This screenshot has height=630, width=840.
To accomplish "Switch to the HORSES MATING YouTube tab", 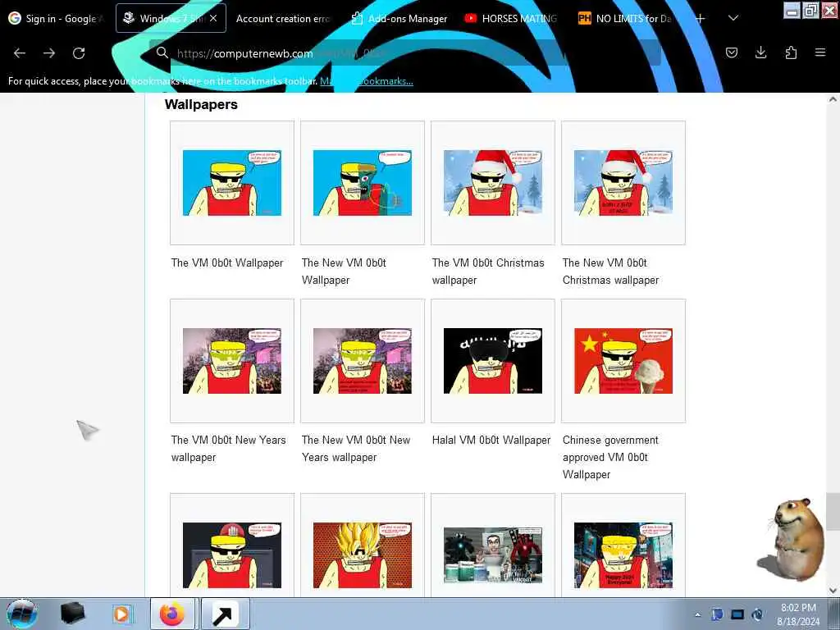I will (511, 18).
